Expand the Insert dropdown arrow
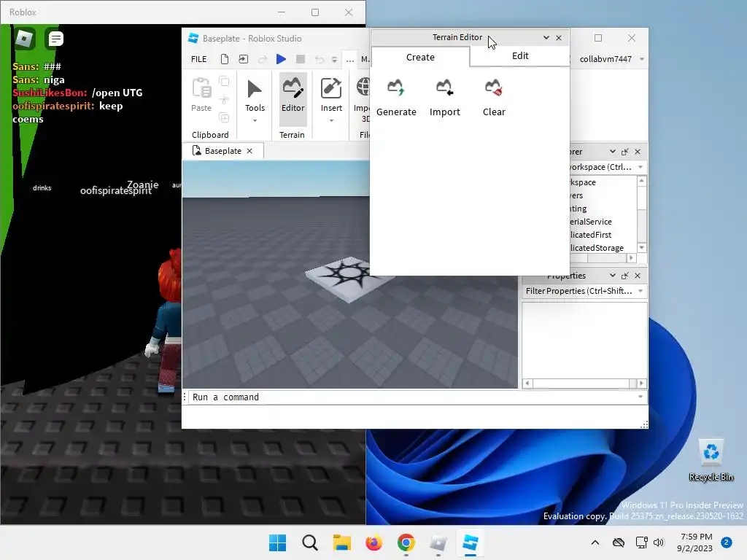Viewport: 747px width, 560px height. pyautogui.click(x=332, y=121)
